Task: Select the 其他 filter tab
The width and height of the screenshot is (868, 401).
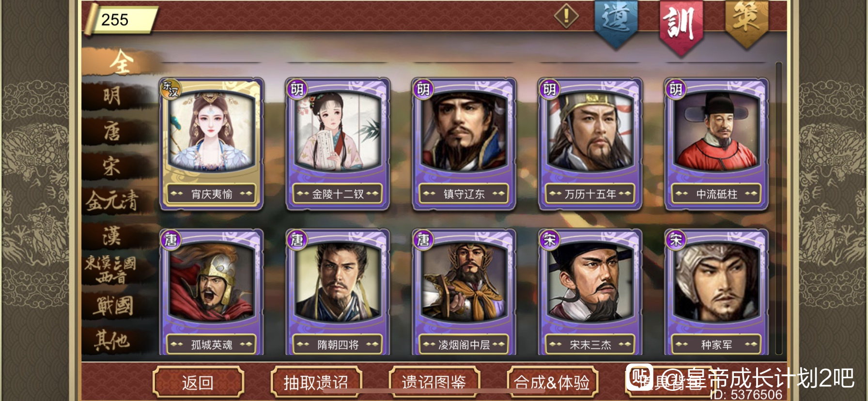Action: tap(112, 340)
